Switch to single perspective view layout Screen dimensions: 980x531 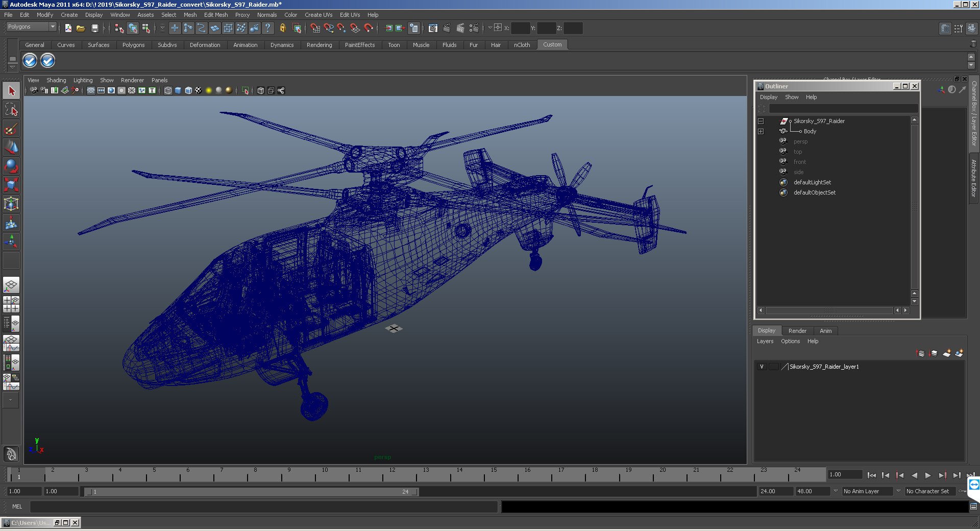click(11, 285)
